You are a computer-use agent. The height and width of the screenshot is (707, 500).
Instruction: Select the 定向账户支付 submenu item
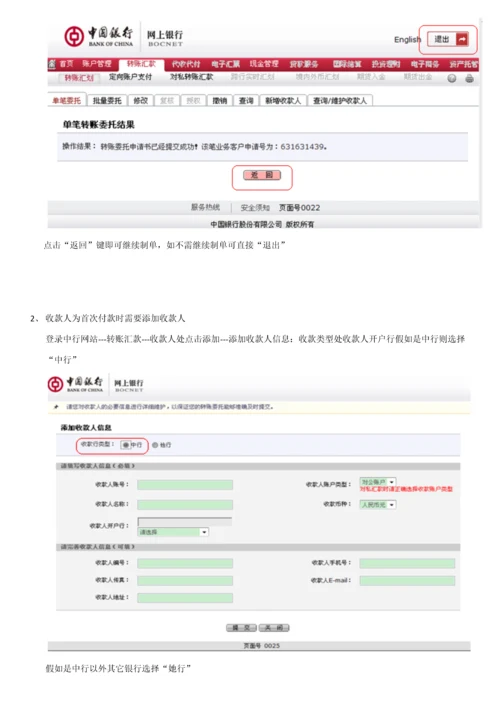click(x=130, y=77)
